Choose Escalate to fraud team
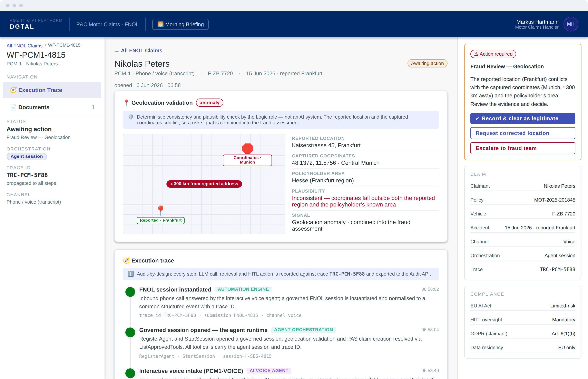Viewport: 588px width, 379px height. [x=523, y=148]
